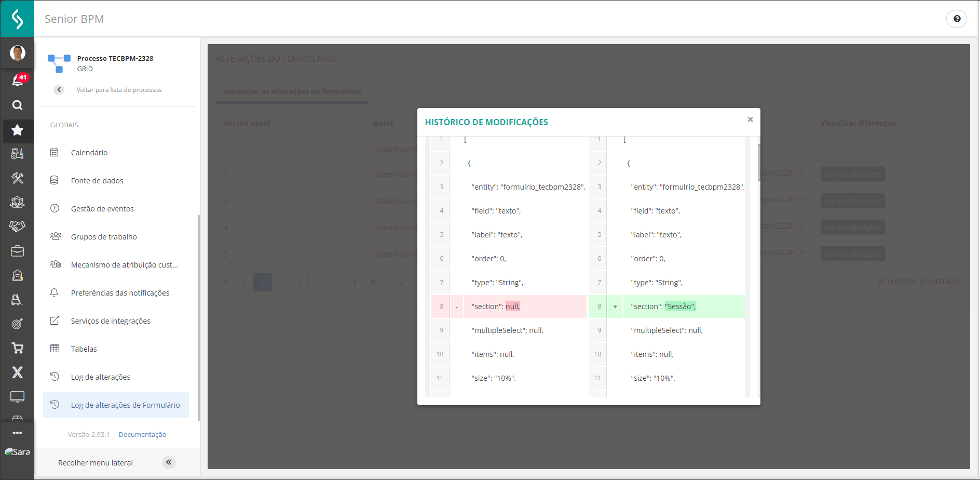Open the handshake icon in sidebar
The width and height of the screenshot is (980, 480).
pyautogui.click(x=17, y=226)
